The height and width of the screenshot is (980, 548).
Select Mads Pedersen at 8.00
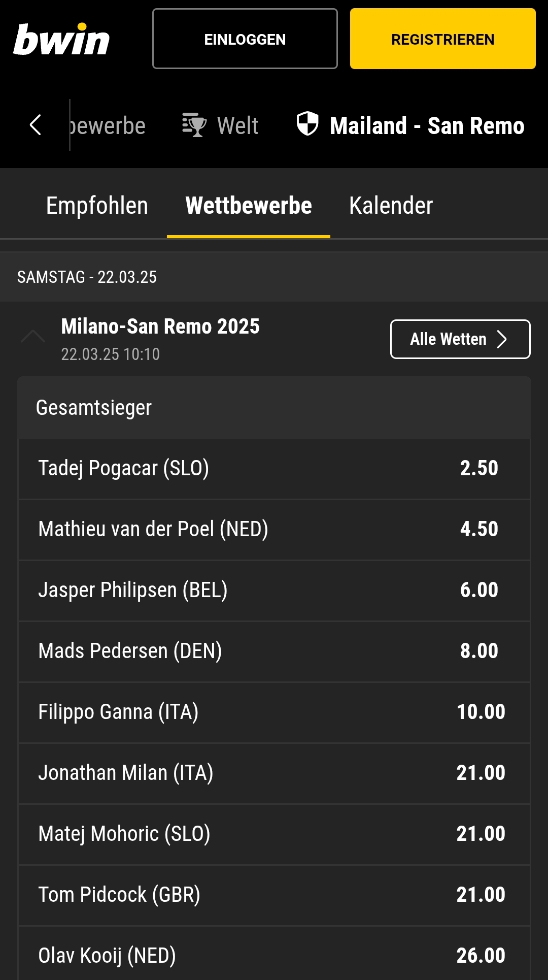coord(478,651)
